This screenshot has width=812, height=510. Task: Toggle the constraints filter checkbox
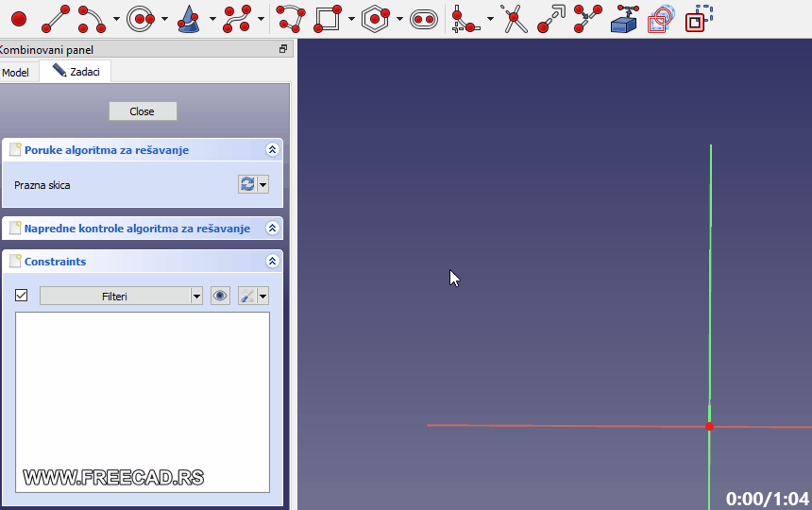[x=22, y=296]
